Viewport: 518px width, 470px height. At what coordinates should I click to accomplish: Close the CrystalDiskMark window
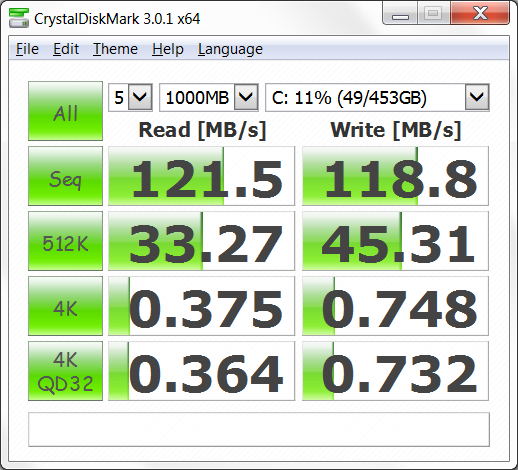point(480,14)
